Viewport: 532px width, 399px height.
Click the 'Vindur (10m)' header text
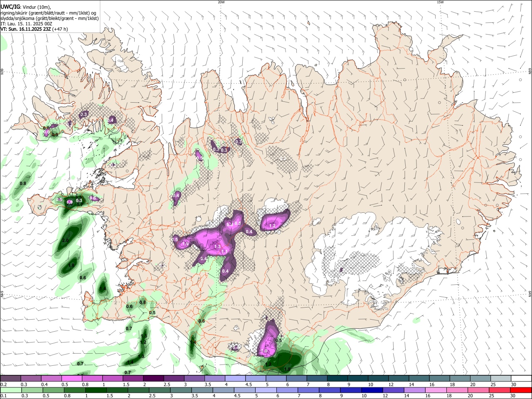(x=36, y=7)
